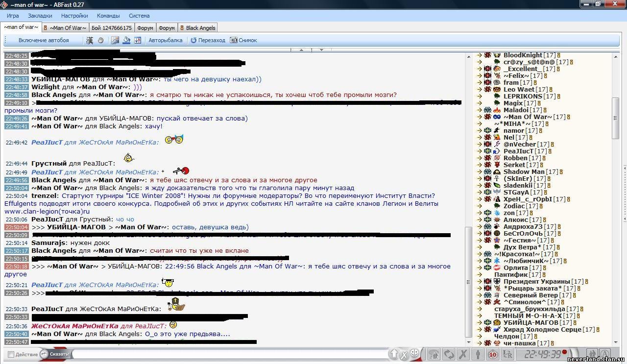Click Включение автобоя button
This screenshot has height=364, width=627.
point(44,40)
